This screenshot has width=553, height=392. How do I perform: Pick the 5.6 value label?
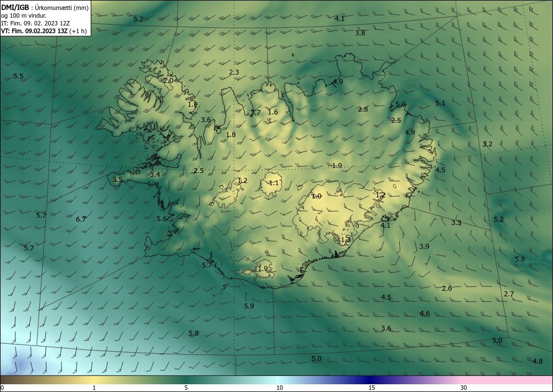click(x=161, y=219)
